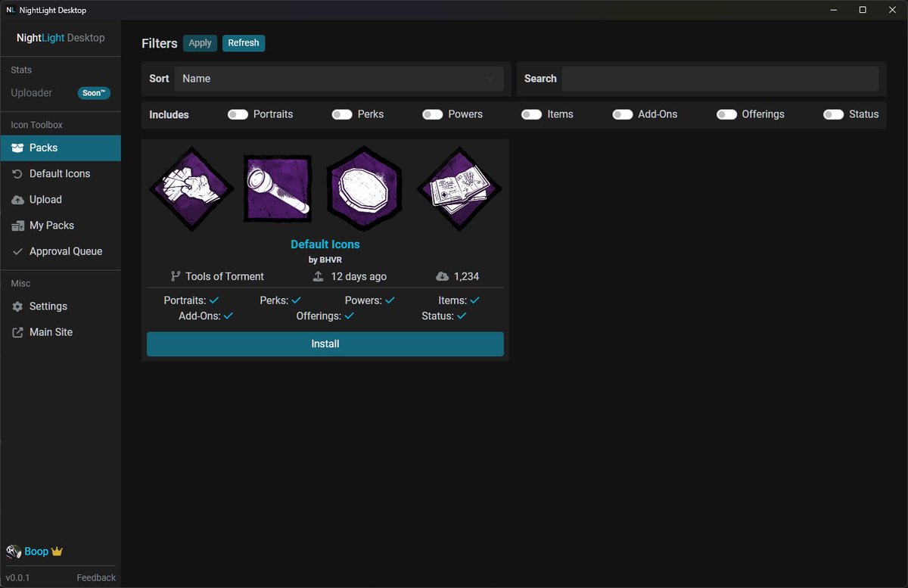Click the Main Site external-link icon
The height and width of the screenshot is (588, 908).
pos(17,331)
